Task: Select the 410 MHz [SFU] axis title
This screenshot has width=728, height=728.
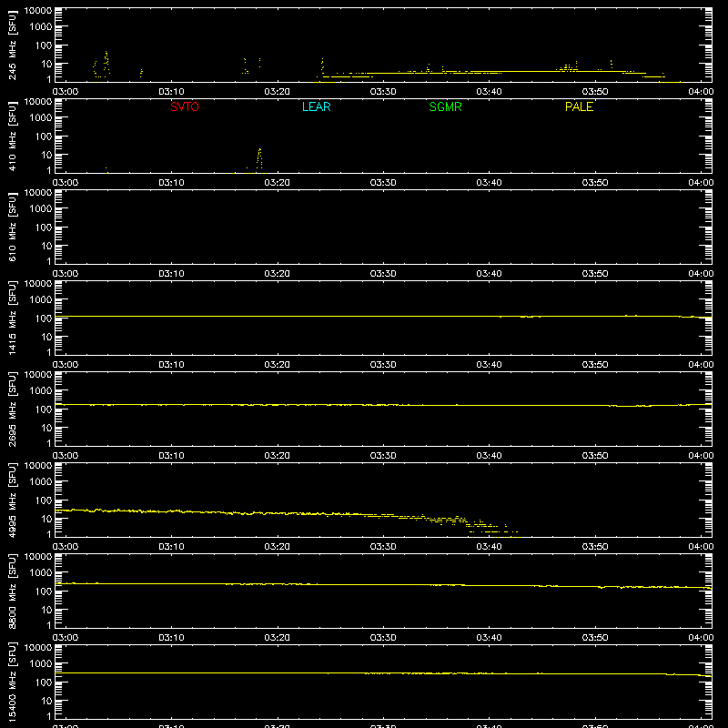Action: [x=13, y=136]
